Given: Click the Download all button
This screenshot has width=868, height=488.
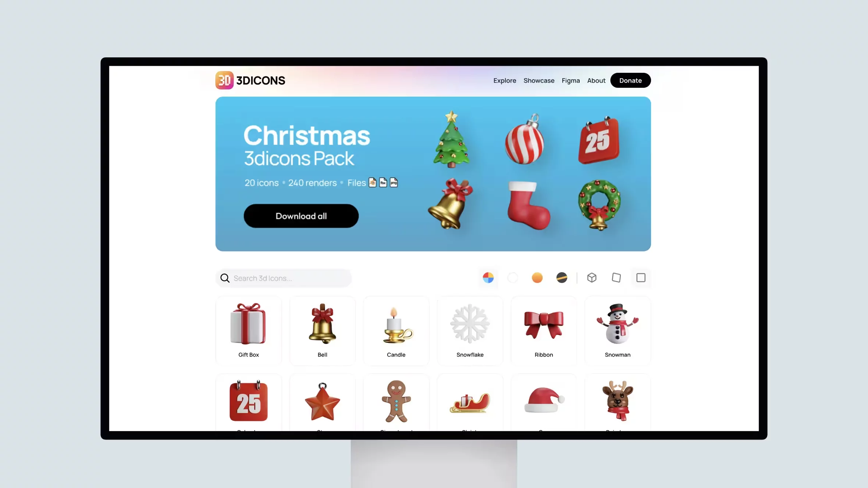Looking at the screenshot, I should click(x=301, y=216).
